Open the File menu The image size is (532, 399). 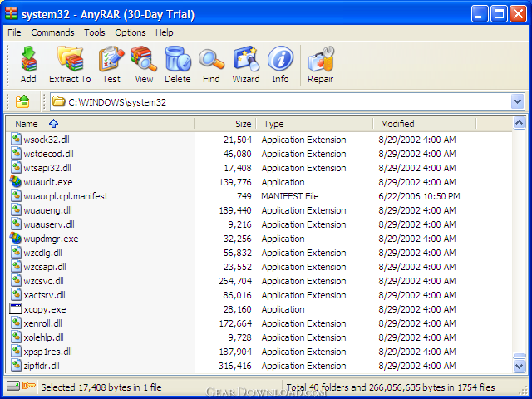[14, 32]
